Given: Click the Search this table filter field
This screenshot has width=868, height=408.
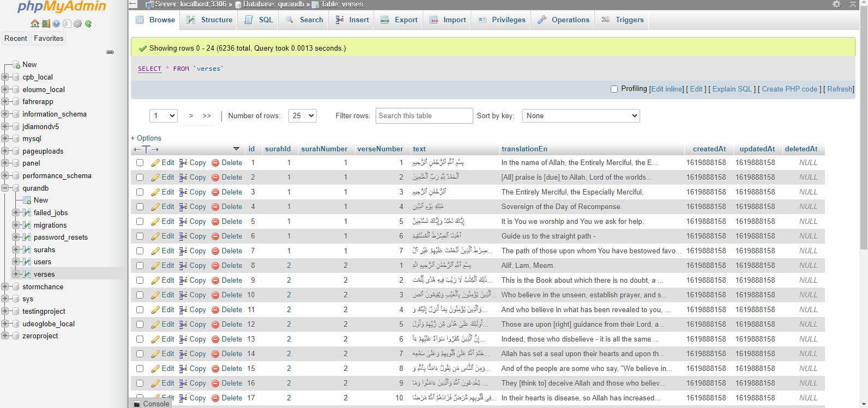Looking at the screenshot, I should pos(424,115).
